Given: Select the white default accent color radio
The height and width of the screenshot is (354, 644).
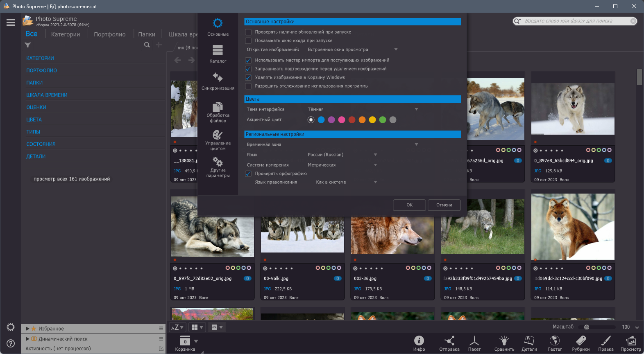Looking at the screenshot, I should (x=311, y=120).
